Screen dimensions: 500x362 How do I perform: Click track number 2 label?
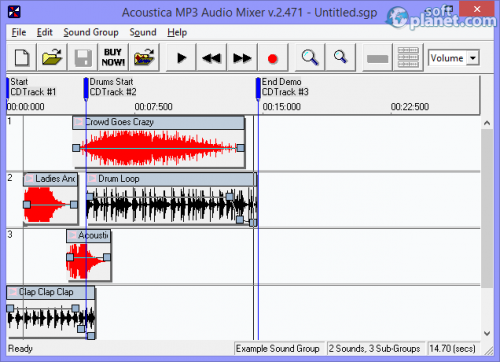10,178
